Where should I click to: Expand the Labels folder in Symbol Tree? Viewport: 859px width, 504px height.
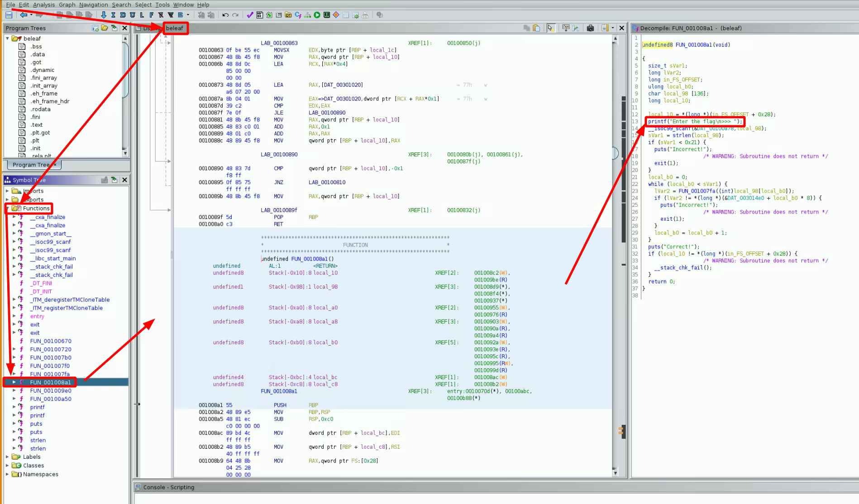coord(7,457)
